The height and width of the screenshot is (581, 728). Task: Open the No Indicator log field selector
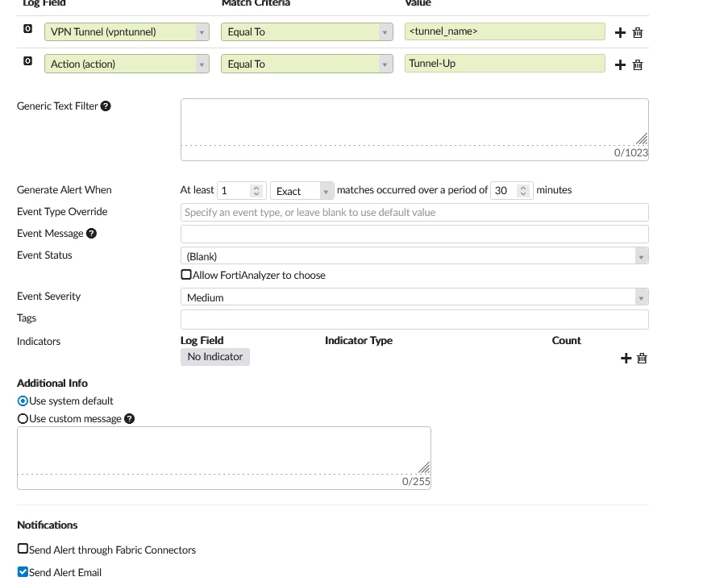tap(215, 357)
